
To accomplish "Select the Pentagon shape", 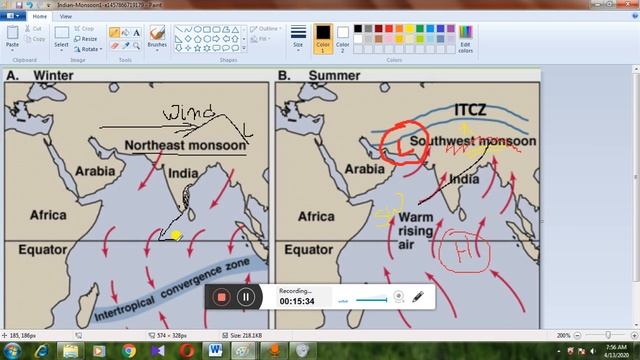I will (198, 39).
